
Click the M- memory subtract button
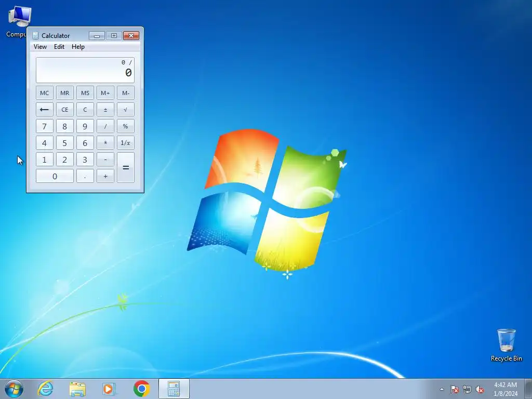[126, 93]
